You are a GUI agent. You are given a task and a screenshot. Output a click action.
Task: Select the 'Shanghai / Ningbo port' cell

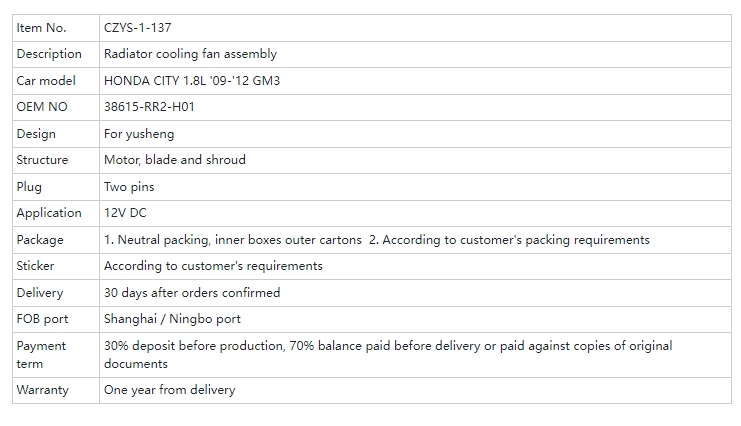[x=172, y=319]
